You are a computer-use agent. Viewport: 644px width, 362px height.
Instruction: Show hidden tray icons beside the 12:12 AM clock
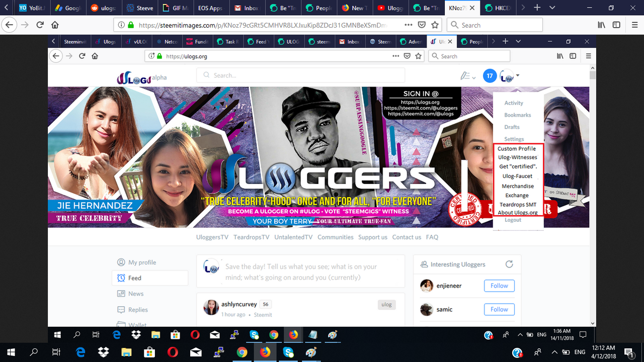point(555,352)
